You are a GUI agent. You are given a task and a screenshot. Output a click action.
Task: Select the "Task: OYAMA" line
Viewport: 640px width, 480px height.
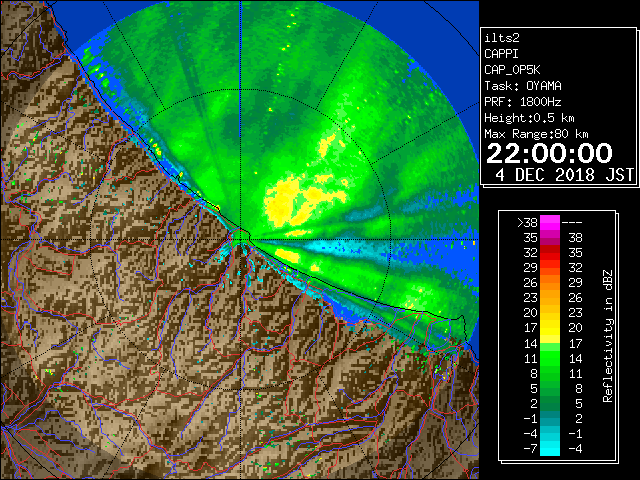pyautogui.click(x=523, y=86)
